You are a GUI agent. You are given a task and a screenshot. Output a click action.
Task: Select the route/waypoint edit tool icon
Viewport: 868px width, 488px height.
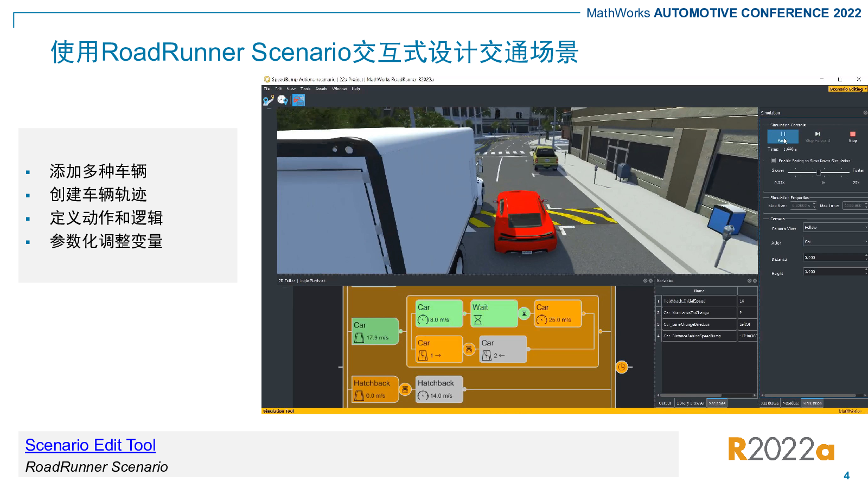(x=269, y=100)
